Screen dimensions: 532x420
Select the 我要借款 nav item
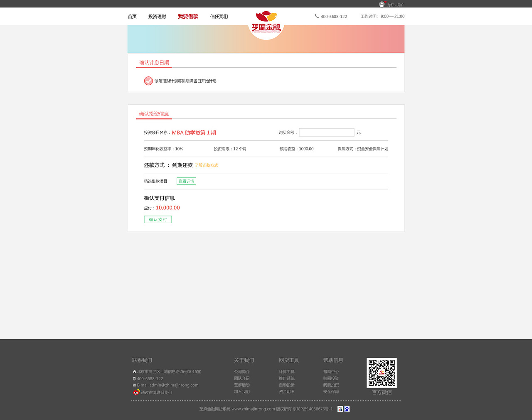pos(188,17)
